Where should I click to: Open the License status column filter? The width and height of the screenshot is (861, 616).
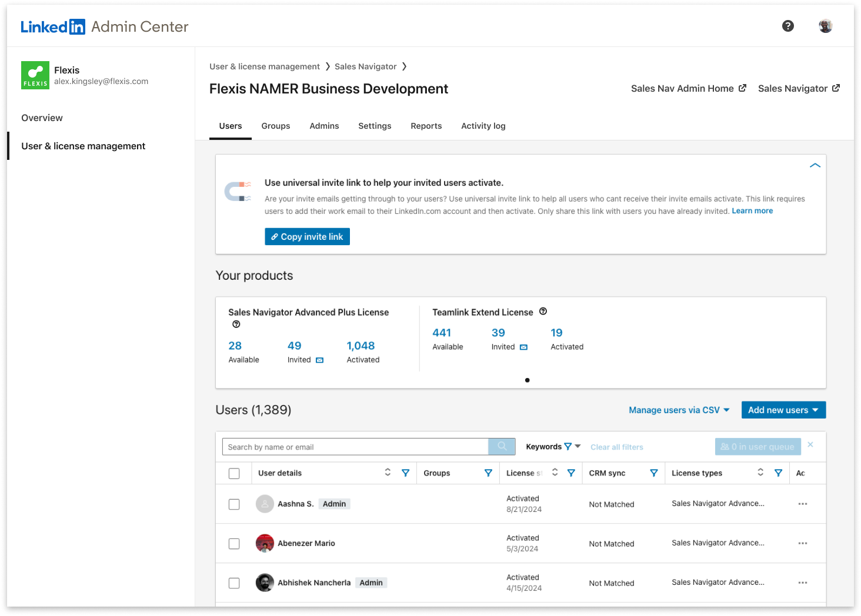(x=571, y=473)
